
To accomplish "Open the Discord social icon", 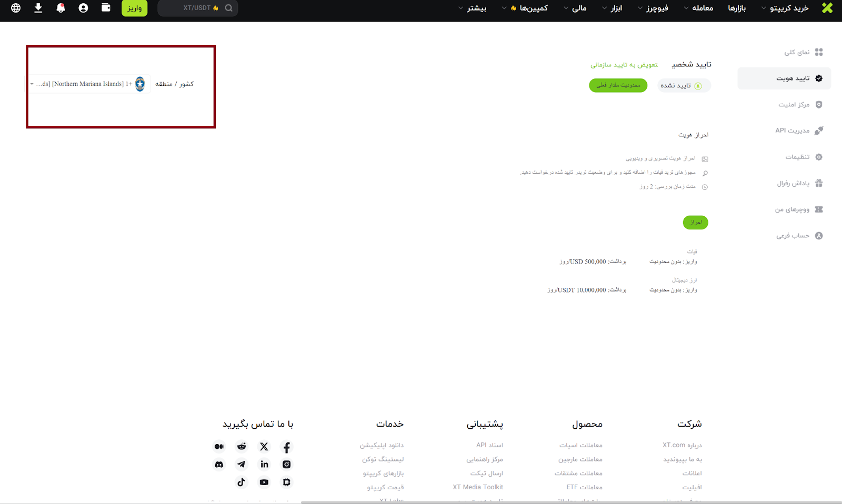I will coord(219,465).
